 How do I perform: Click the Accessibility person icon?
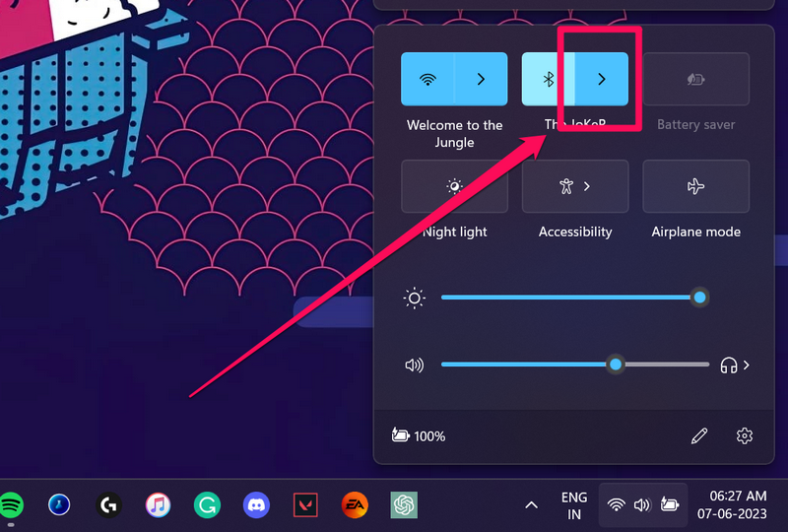coord(566,186)
